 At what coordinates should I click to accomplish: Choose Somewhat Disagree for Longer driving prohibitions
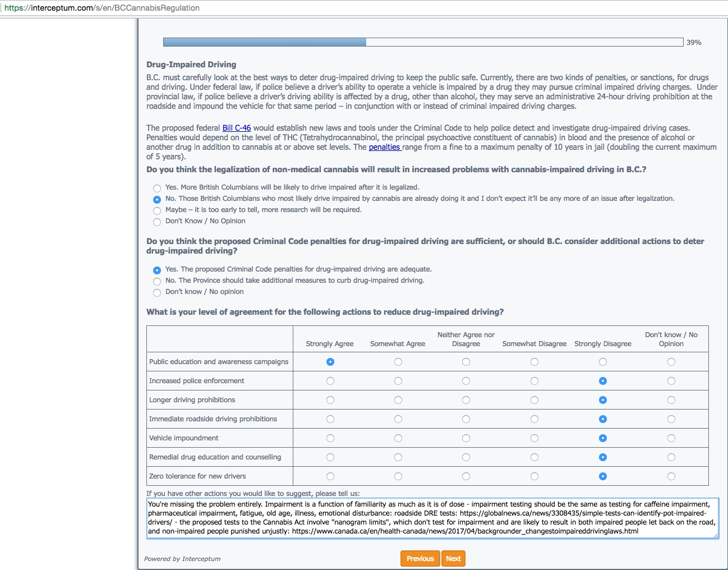pyautogui.click(x=535, y=400)
